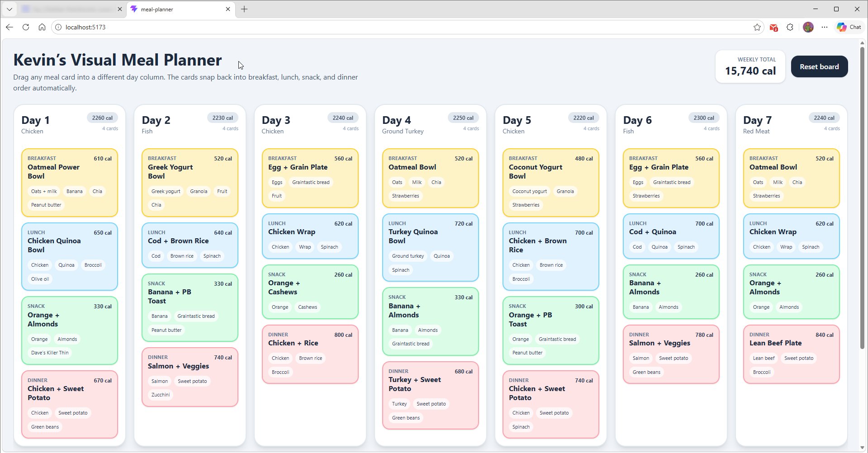Click the Lean beef ingredient tag
Viewport: 868px width, 453px height.
tap(764, 358)
